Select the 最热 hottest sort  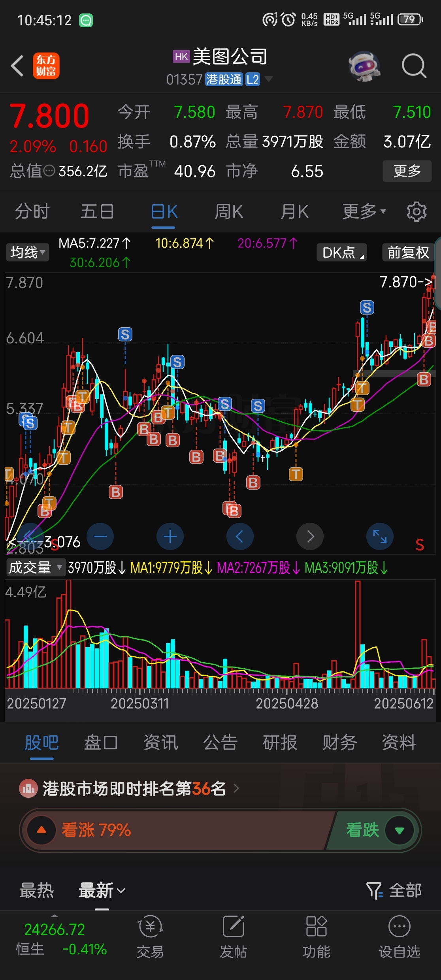point(37,890)
